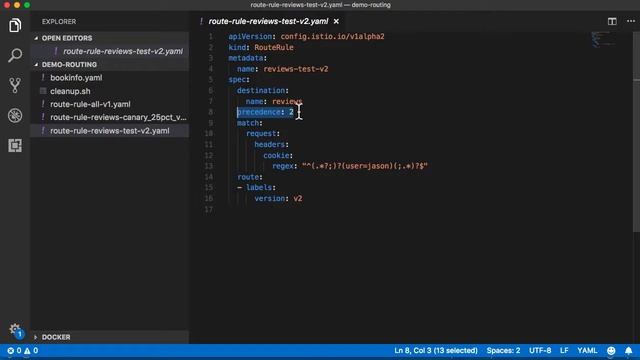Viewport: 640px width, 360px height.
Task: Open notifications bell in status bar
Action: (629, 351)
